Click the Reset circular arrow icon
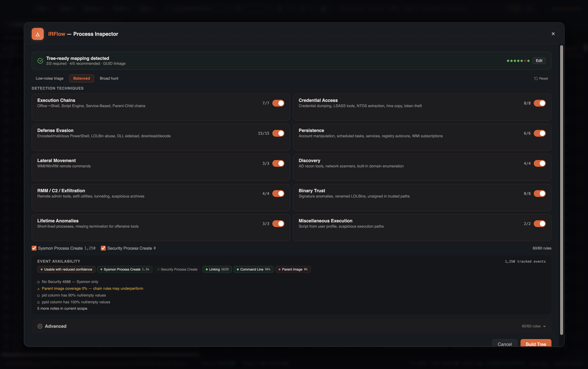The height and width of the screenshot is (369, 588). point(536,79)
